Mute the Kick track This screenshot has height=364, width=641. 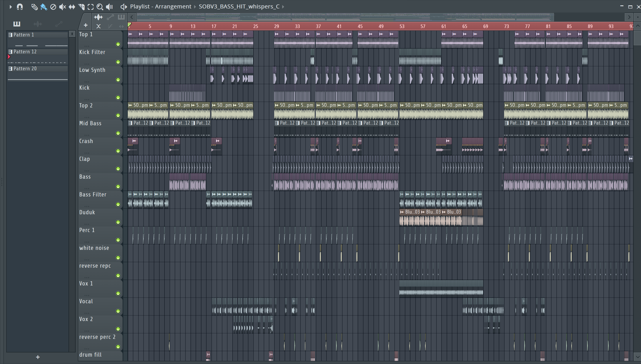[x=118, y=97]
